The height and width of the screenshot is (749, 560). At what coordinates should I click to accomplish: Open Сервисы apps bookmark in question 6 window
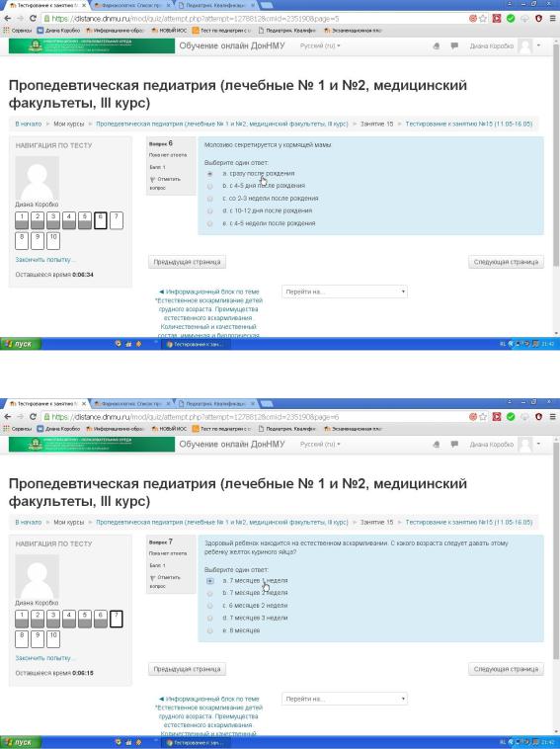(17, 30)
